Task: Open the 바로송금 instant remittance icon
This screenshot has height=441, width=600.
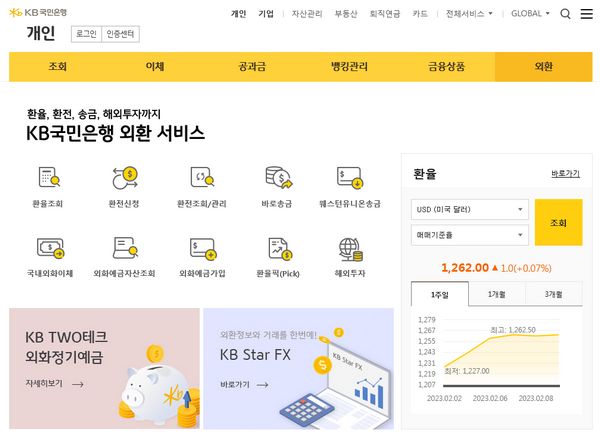Action: 278,177
